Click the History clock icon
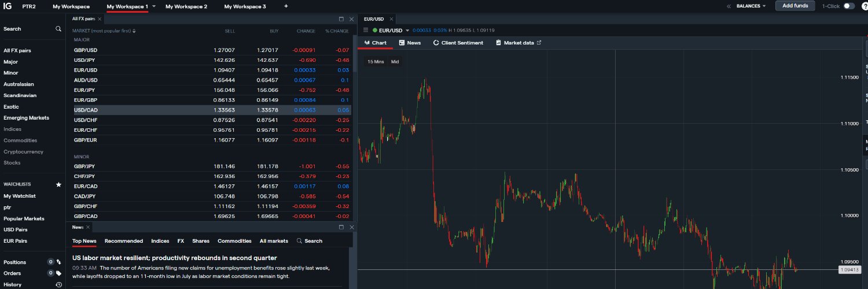The image size is (868, 289). pos(59,284)
